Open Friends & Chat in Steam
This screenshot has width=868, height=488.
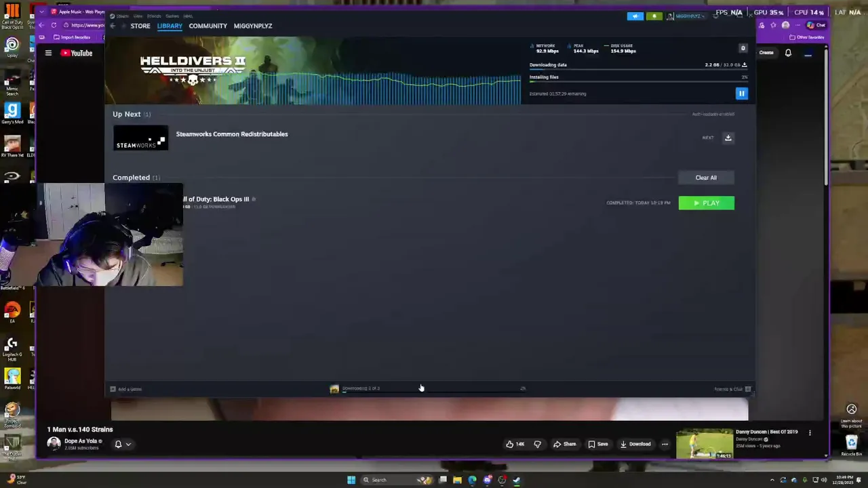point(732,389)
